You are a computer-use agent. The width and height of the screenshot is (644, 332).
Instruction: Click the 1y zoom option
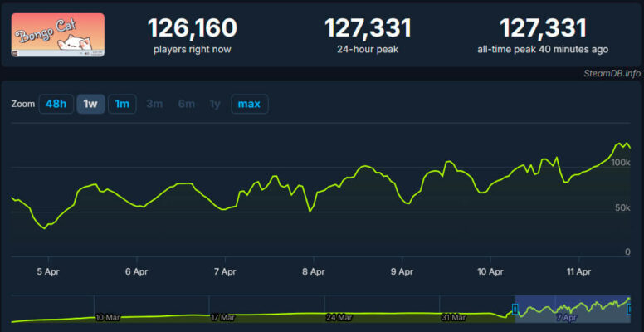click(x=215, y=104)
